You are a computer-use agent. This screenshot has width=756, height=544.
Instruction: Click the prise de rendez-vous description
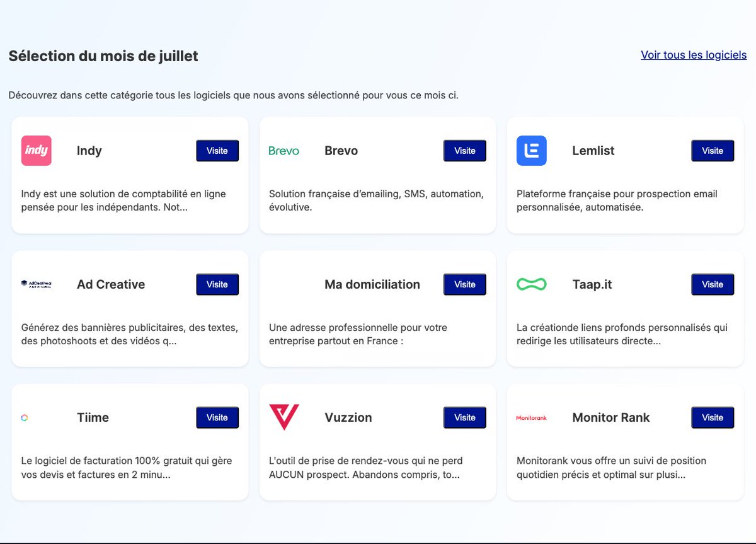366,468
